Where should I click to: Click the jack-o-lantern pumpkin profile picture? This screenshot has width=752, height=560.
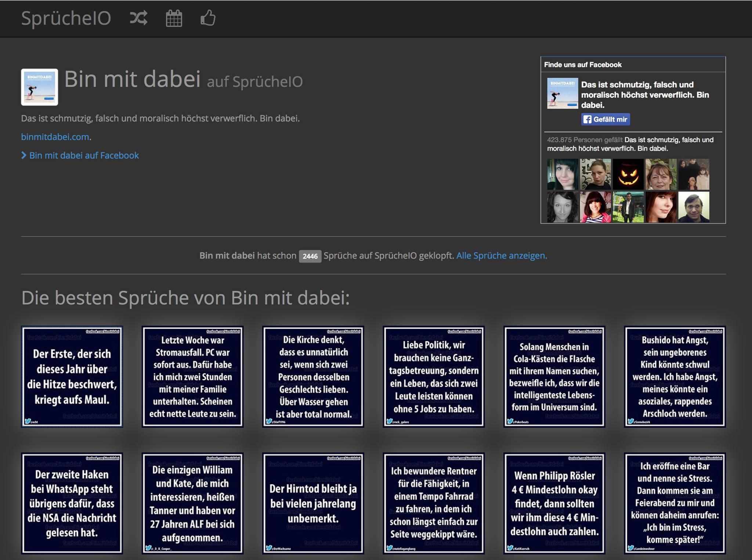click(x=628, y=174)
